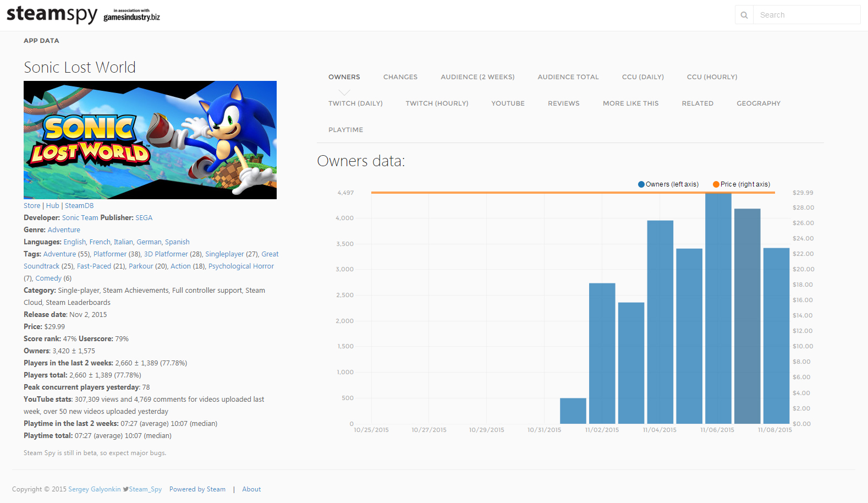Type in the Search field

(806, 15)
